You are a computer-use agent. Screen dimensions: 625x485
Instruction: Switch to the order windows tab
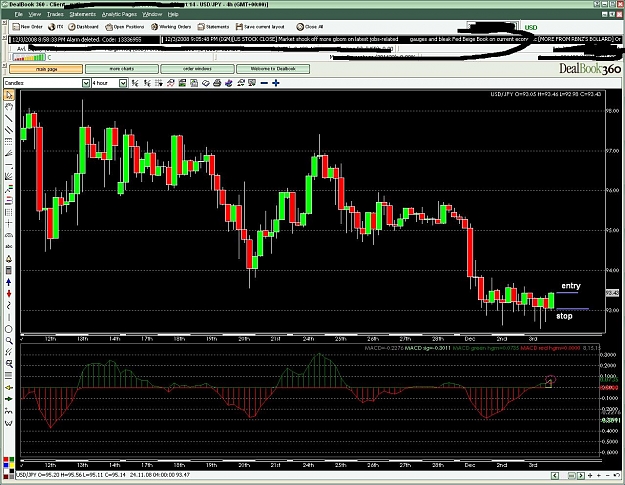[x=197, y=69]
